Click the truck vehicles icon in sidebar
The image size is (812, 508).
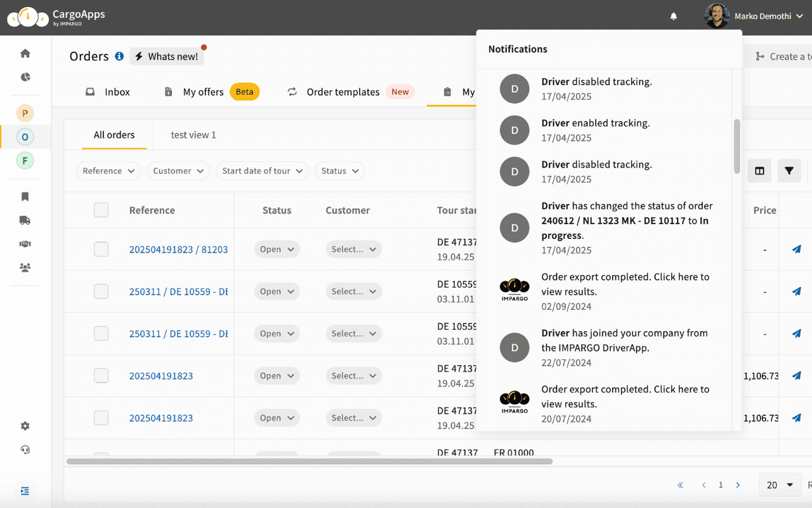pyautogui.click(x=25, y=220)
